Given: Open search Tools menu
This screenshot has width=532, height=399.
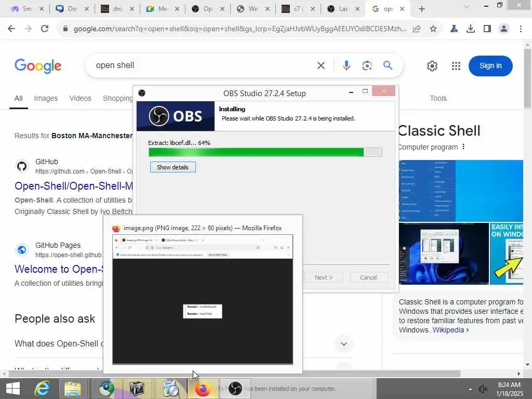Looking at the screenshot, I should pyautogui.click(x=438, y=98).
